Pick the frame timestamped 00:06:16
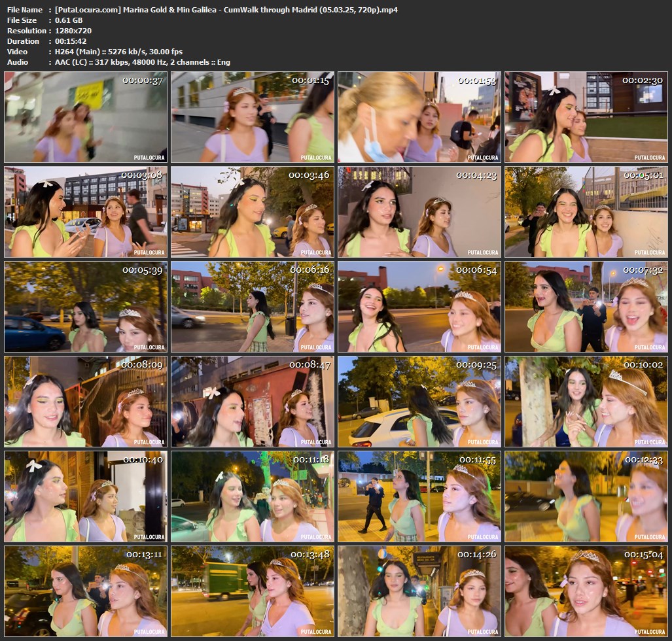 pyautogui.click(x=253, y=307)
